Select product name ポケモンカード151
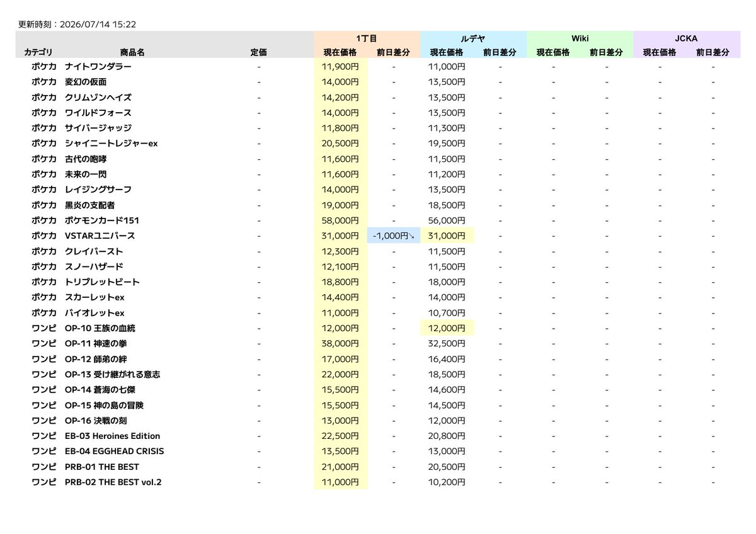Image resolution: width=756 pixels, height=534 pixels. [102, 220]
